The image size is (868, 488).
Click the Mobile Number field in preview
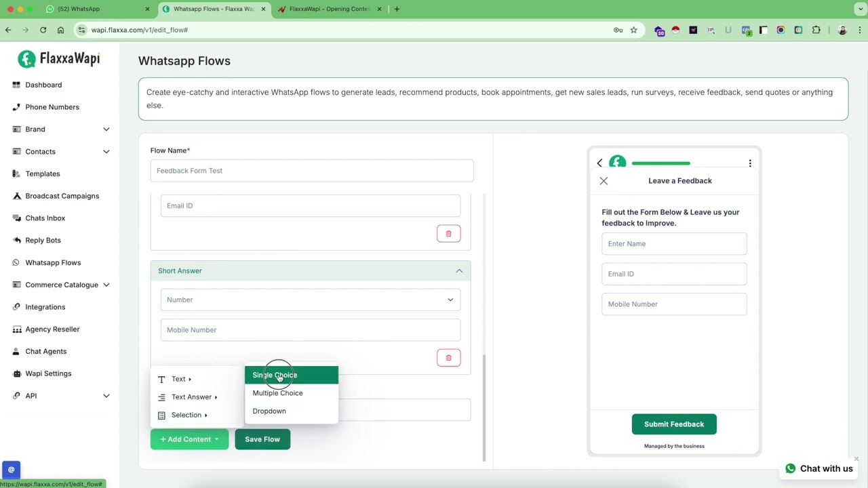(x=674, y=304)
